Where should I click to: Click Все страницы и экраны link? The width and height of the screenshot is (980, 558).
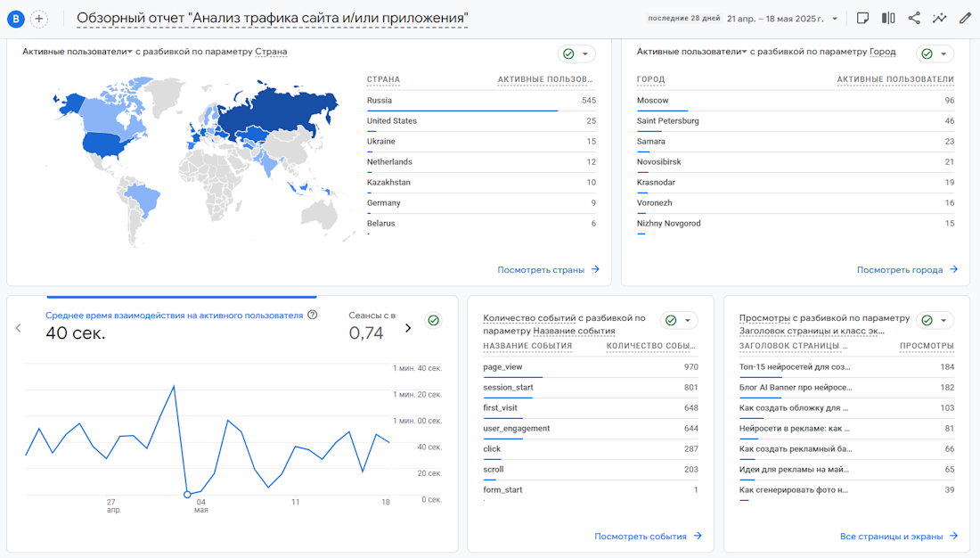(x=892, y=536)
